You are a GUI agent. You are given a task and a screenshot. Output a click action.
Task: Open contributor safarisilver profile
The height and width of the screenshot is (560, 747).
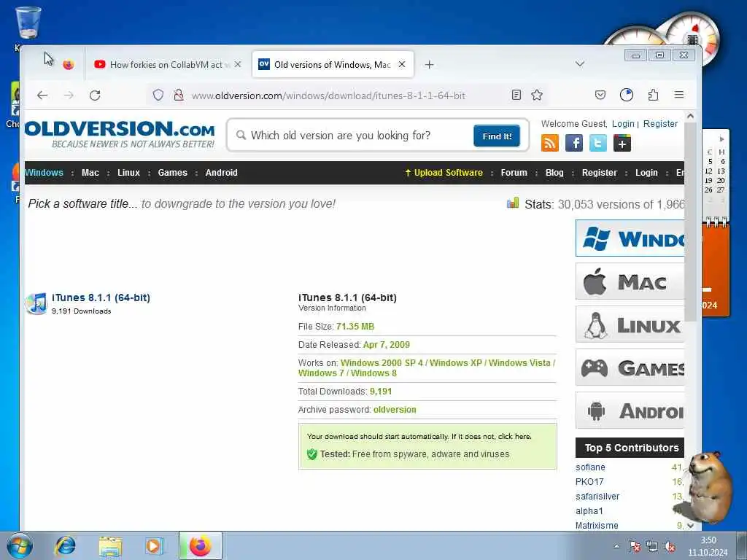tap(597, 496)
